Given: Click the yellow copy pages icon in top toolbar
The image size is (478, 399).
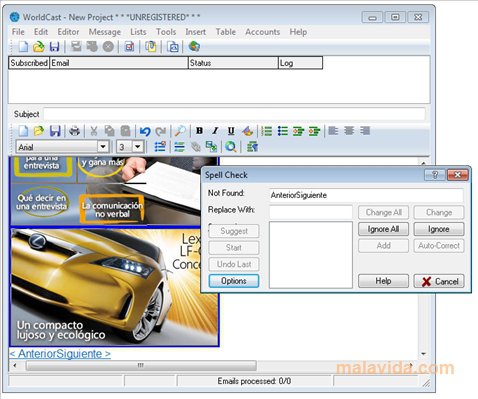Looking at the screenshot, I should click(x=151, y=46).
